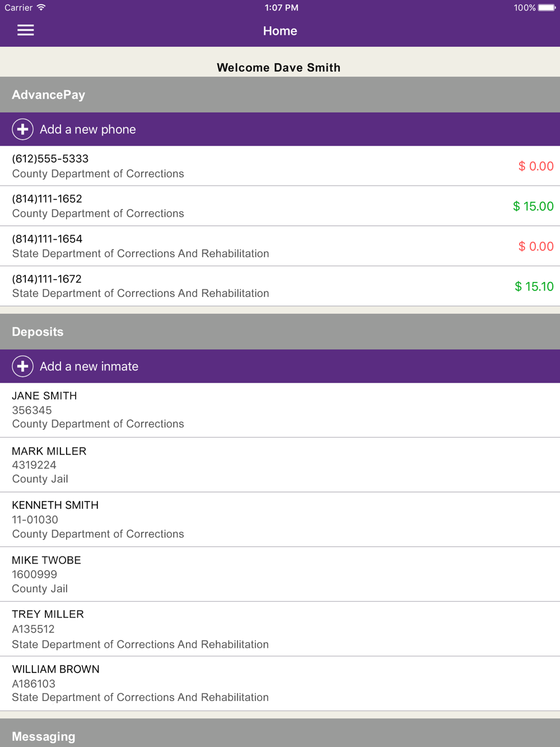Open inmate Kenneth Smith's entry

pos(55,505)
